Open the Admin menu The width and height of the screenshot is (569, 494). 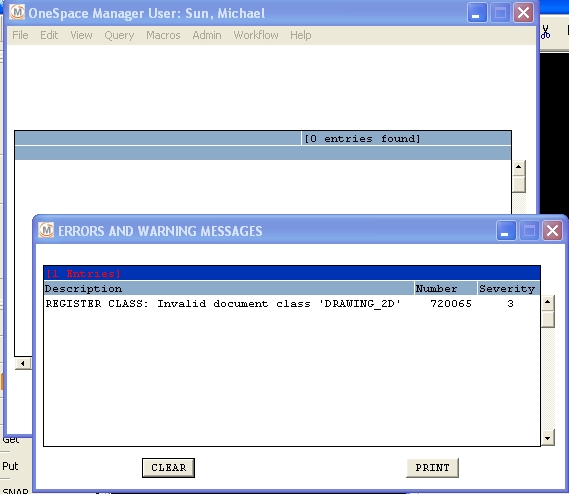tap(207, 35)
